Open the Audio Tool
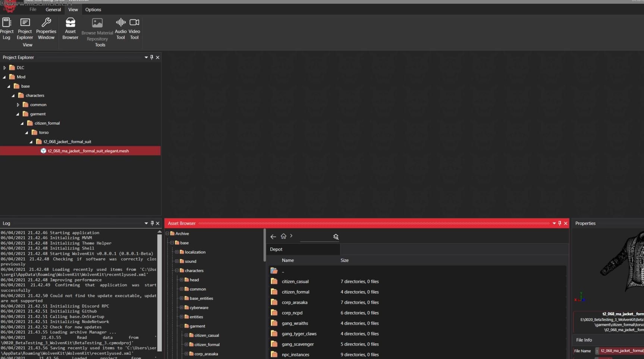This screenshot has width=644, height=359. (x=120, y=28)
